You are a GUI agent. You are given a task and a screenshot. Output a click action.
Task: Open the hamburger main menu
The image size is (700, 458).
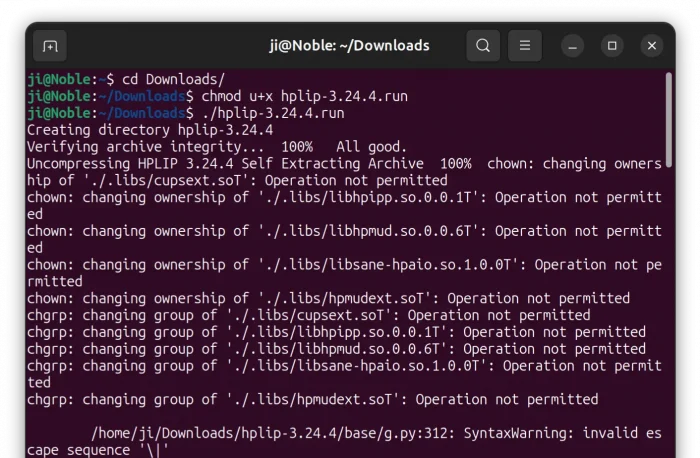[525, 46]
